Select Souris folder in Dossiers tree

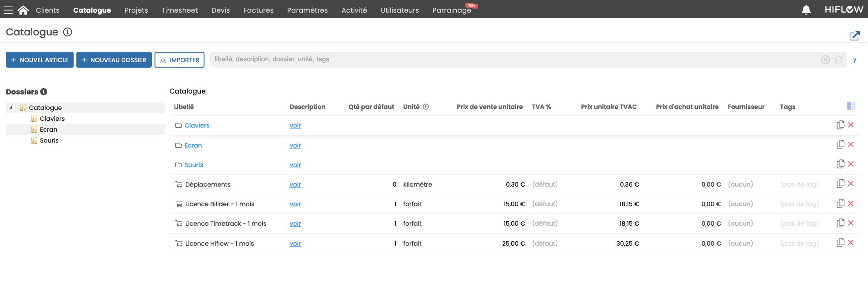tap(49, 140)
